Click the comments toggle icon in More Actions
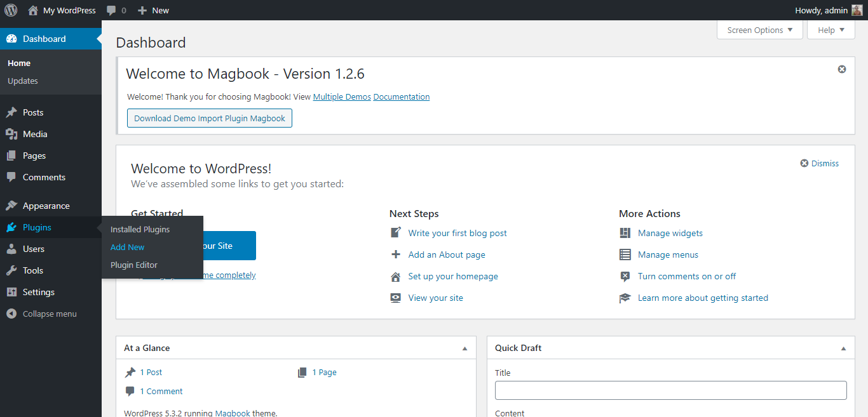 click(625, 276)
